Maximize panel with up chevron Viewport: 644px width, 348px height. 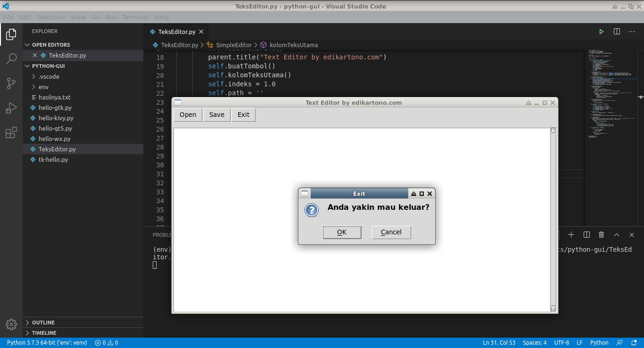pos(616,234)
